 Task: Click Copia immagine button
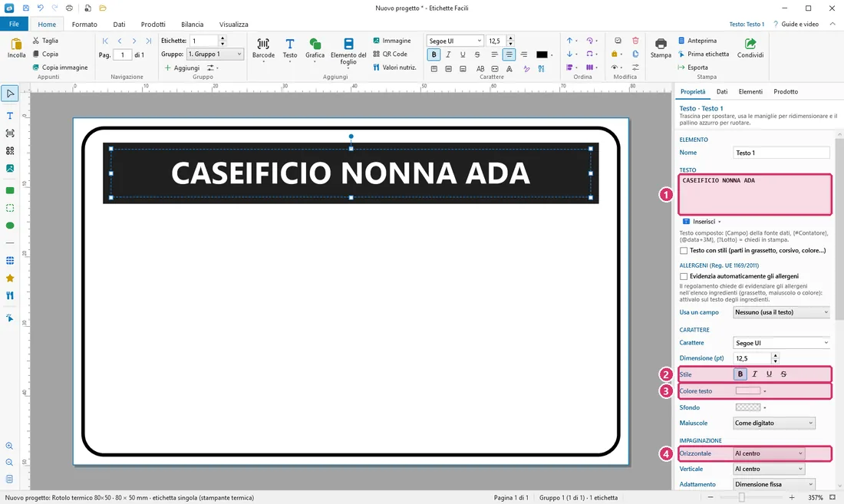click(60, 68)
